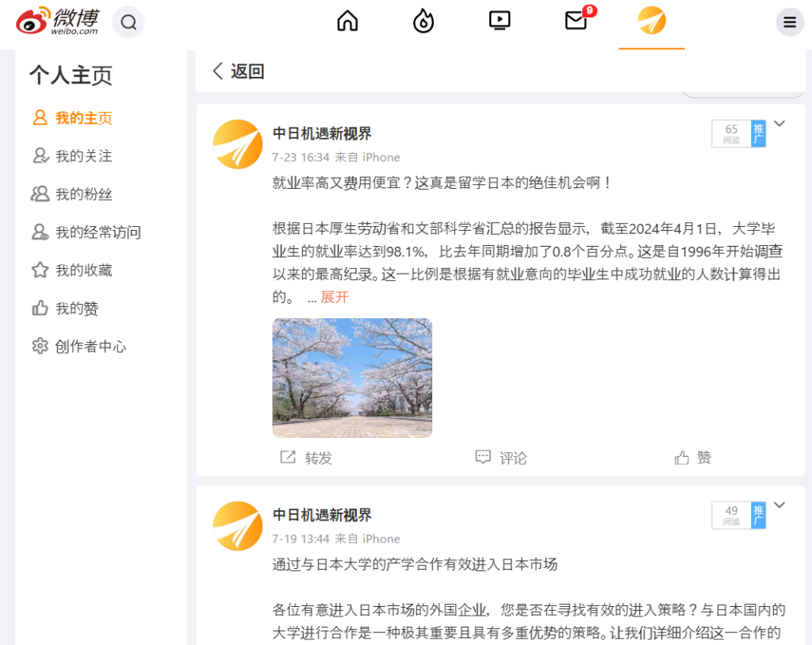Image resolution: width=812 pixels, height=645 pixels.
Task: Open the hot trending flame icon
Action: click(423, 21)
